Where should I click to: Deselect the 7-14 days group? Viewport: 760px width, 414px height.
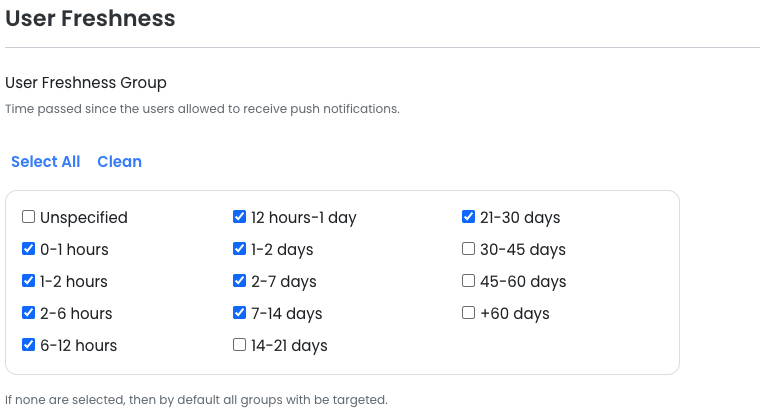tap(239, 313)
